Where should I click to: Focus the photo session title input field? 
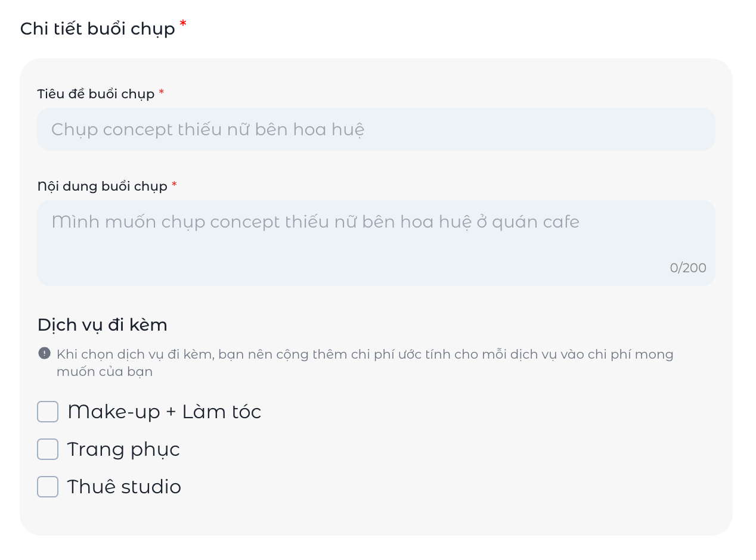(x=376, y=129)
